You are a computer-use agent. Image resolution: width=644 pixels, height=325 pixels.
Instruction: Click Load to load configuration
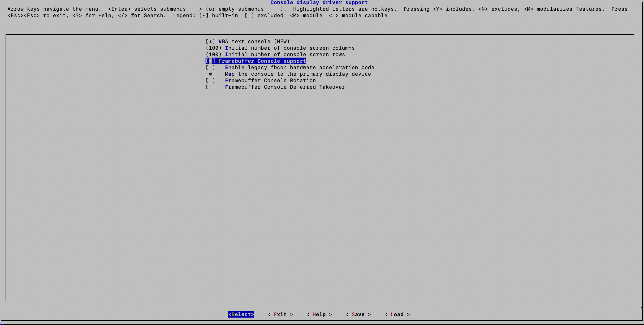(x=396, y=314)
